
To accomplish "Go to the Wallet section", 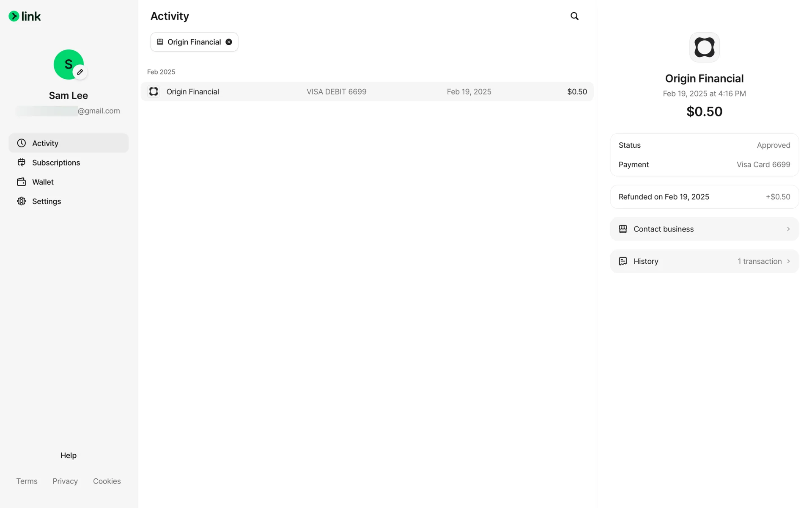I will click(x=43, y=182).
